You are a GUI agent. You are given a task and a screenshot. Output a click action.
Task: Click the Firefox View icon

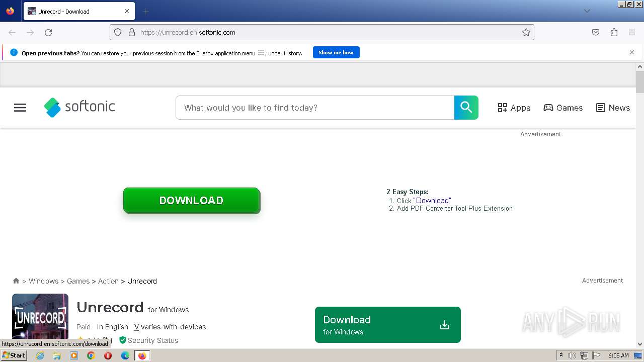coord(10,11)
